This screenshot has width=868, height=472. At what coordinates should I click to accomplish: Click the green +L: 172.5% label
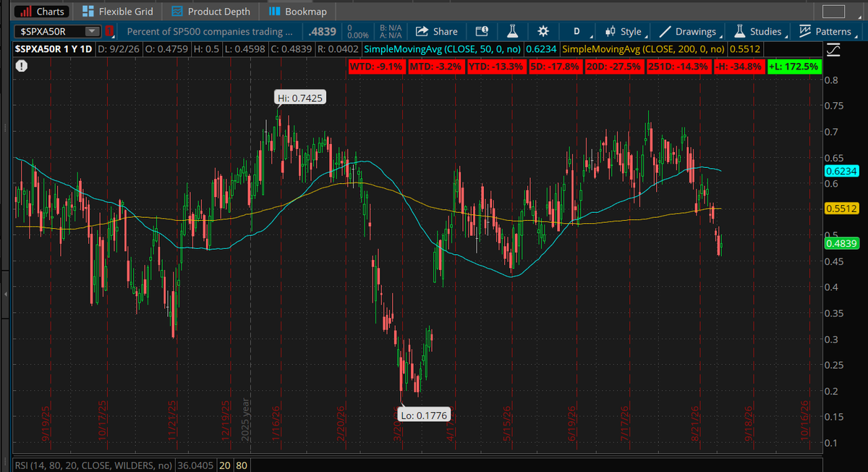(793, 66)
